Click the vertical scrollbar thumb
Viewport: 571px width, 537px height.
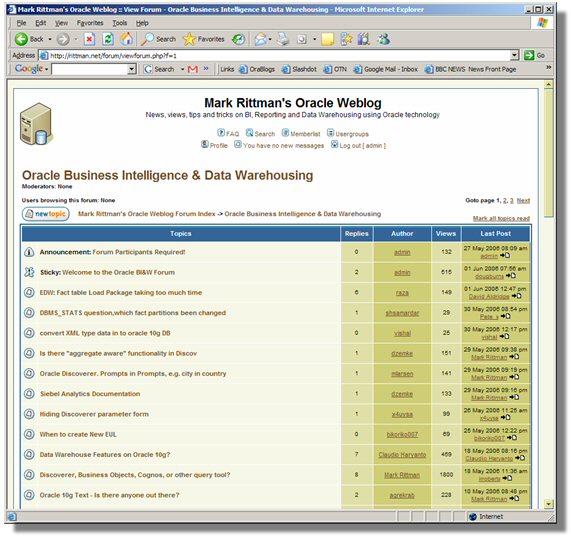click(x=548, y=153)
